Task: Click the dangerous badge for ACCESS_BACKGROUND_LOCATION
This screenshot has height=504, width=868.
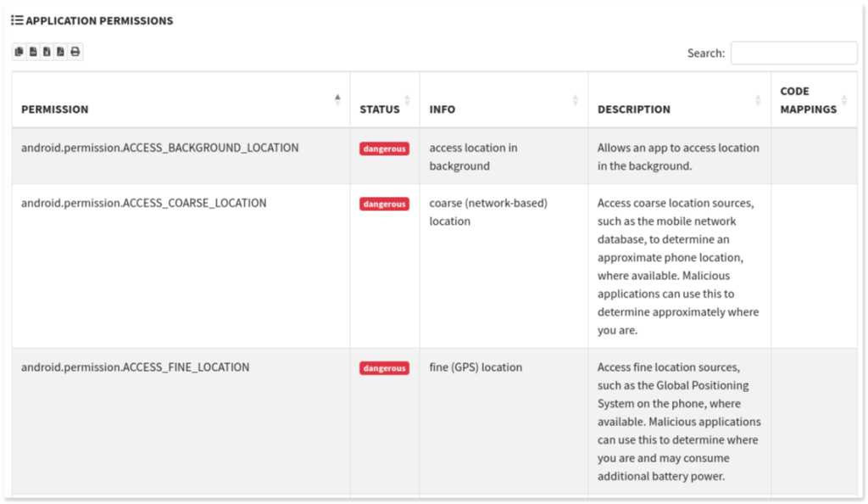Action: click(x=384, y=148)
